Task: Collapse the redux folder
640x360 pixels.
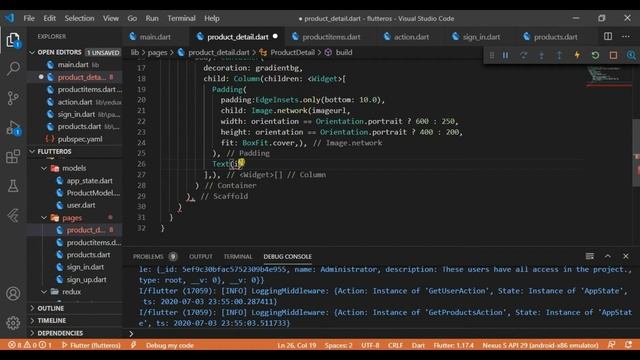Action: tap(44, 292)
